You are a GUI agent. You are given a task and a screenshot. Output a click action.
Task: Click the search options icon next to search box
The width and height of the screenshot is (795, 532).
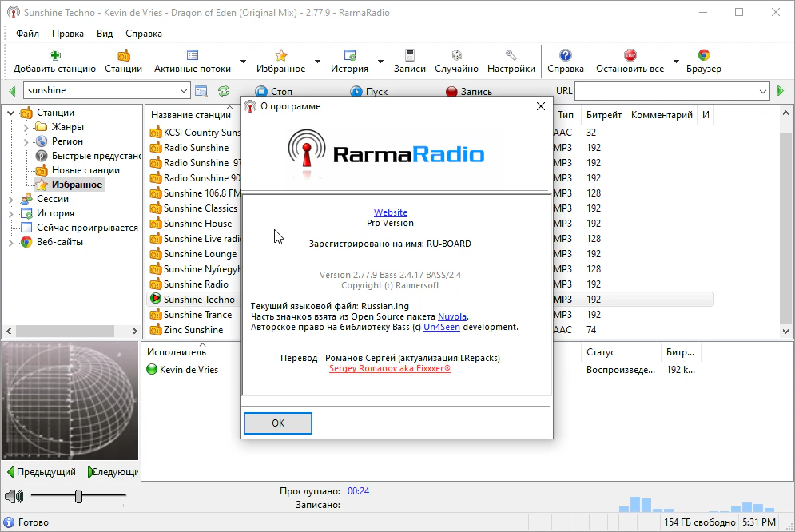tap(201, 91)
